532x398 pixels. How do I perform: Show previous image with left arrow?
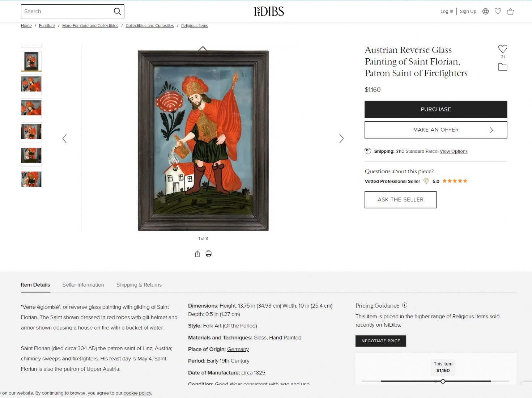(64, 139)
